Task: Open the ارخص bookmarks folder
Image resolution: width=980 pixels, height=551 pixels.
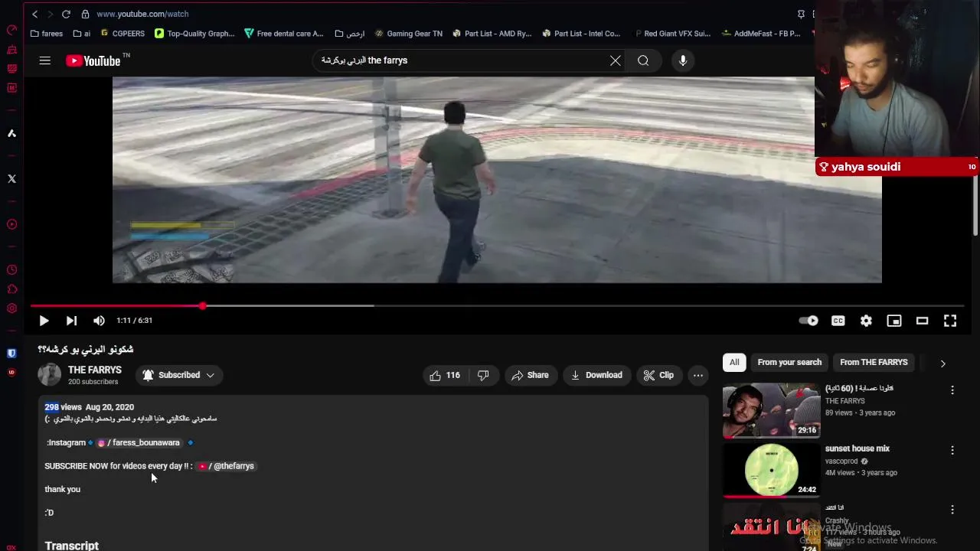Action: tap(349, 34)
